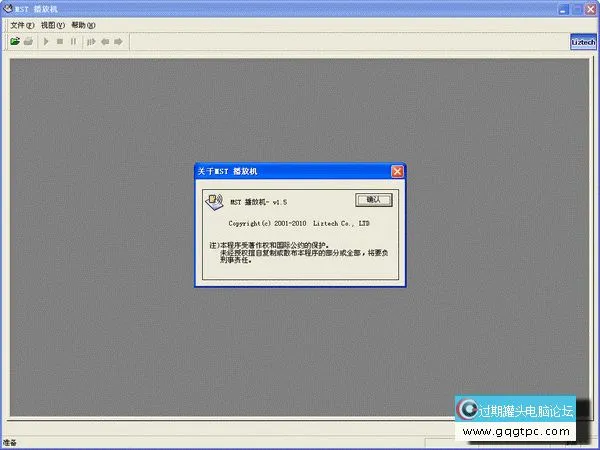
Task: Click the green open file icon
Action: coord(15,41)
